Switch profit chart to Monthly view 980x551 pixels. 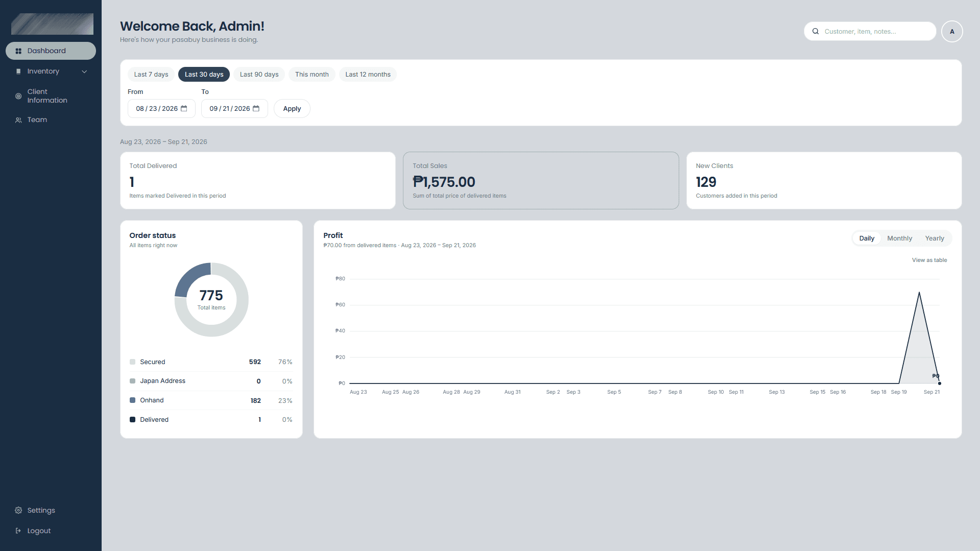tap(899, 238)
